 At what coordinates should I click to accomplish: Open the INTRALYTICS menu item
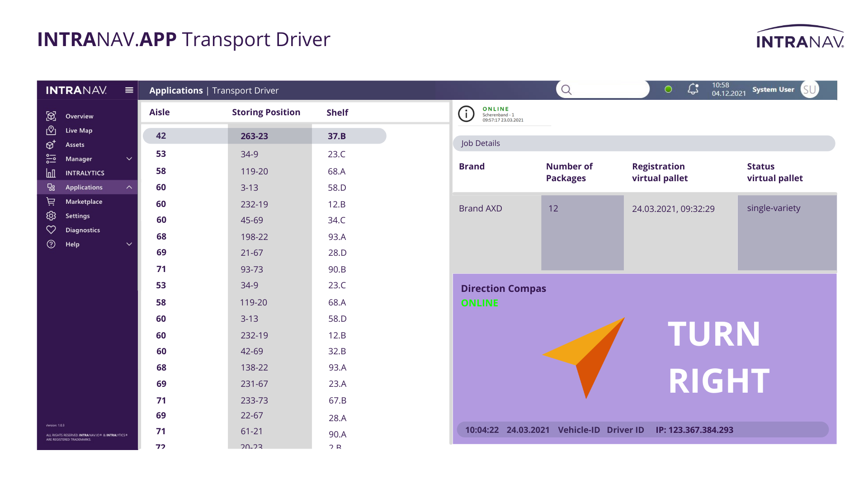(x=85, y=173)
